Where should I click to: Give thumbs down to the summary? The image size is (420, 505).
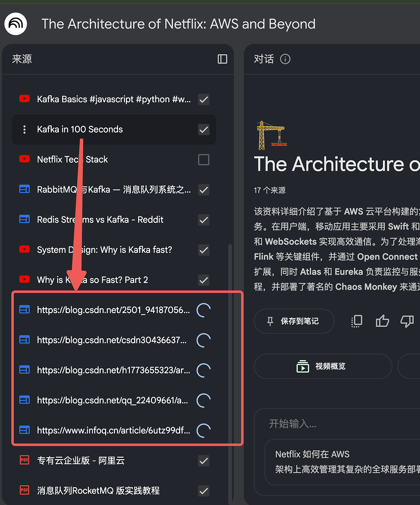(407, 321)
